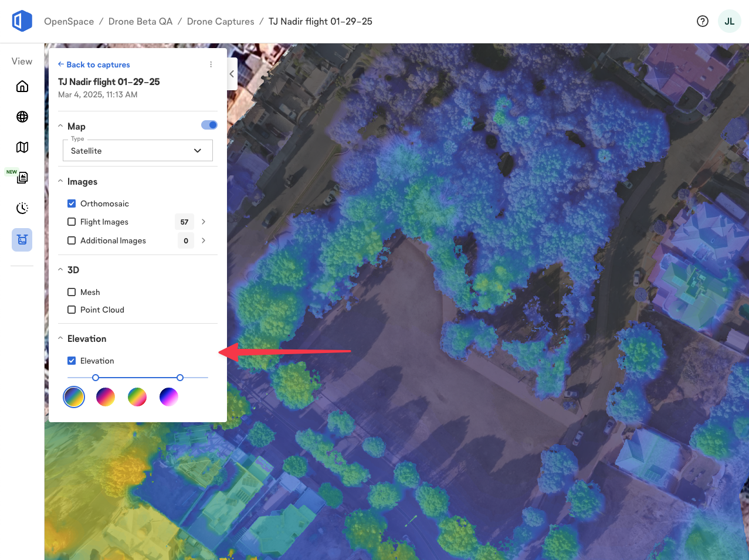Click the OpenSpace logo icon
Image resolution: width=749 pixels, height=560 pixels.
click(22, 21)
